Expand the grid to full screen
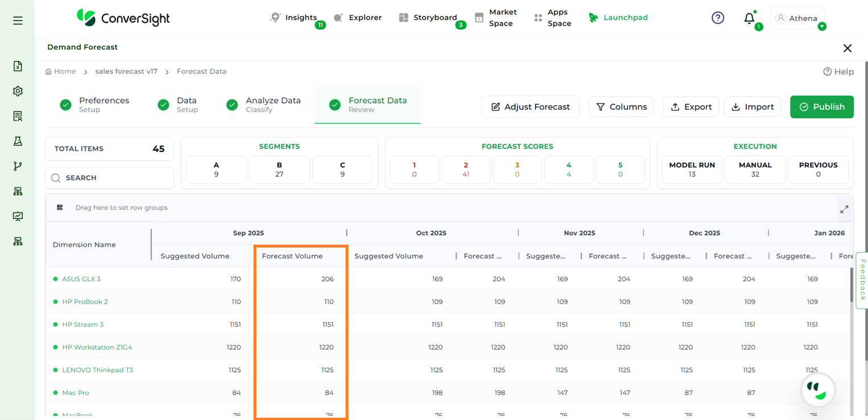This screenshot has width=868, height=420. click(844, 209)
